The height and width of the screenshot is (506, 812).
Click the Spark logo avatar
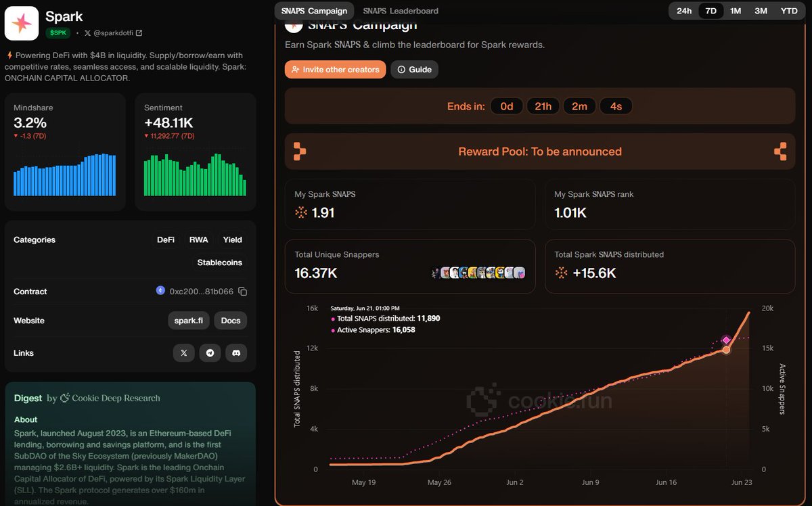[22, 24]
